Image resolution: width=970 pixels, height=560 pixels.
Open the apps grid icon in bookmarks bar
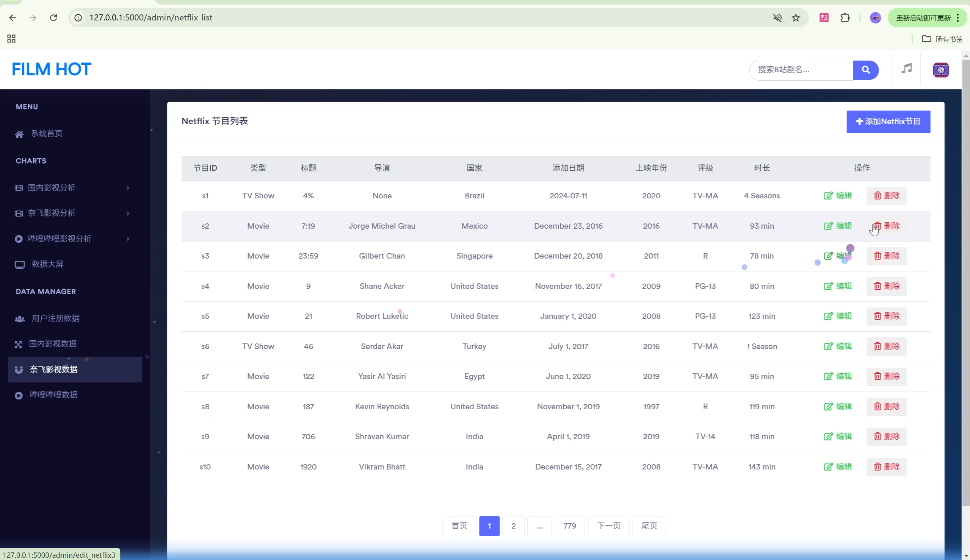coord(11,39)
